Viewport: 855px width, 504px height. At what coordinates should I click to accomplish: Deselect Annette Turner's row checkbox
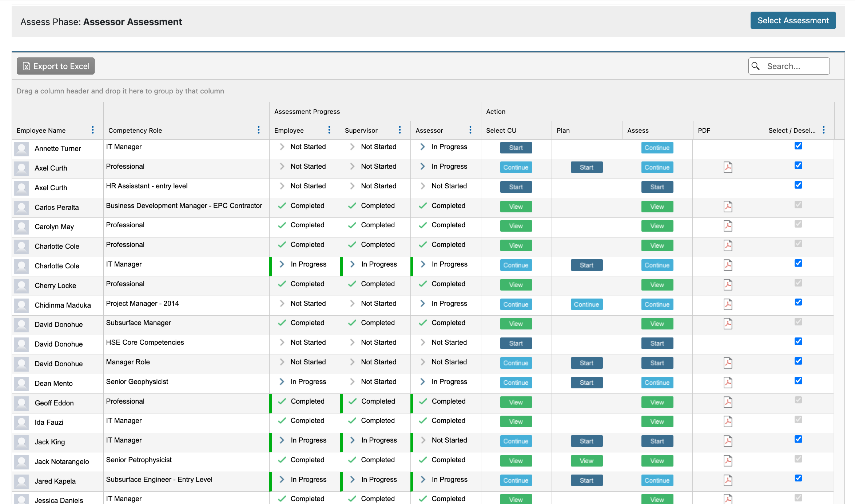pyautogui.click(x=798, y=145)
